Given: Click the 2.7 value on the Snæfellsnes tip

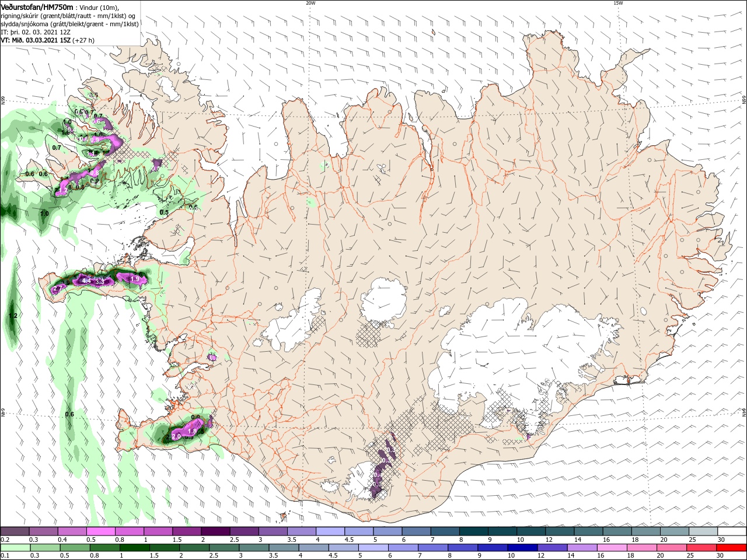Looking at the screenshot, I should pyautogui.click(x=58, y=288).
